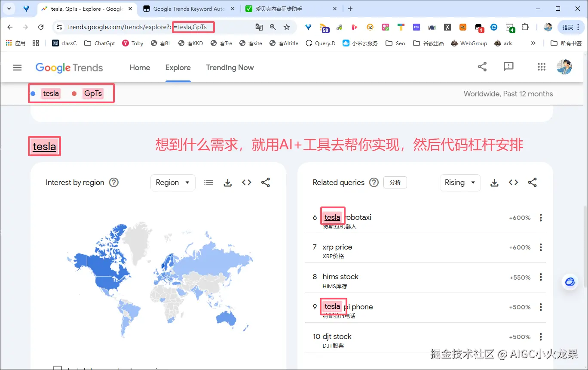
Task: Switch to Google Trends Keyword Auto tab
Action: point(189,9)
